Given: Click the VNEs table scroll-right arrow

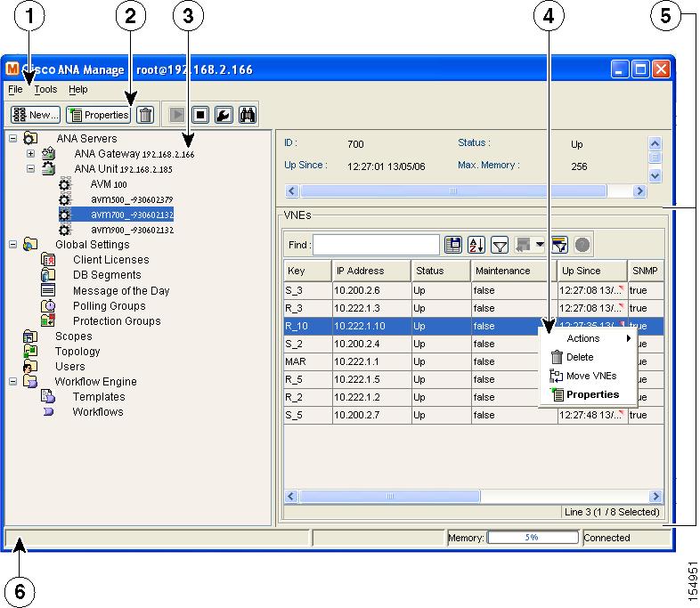Looking at the screenshot, I should 655,496.
